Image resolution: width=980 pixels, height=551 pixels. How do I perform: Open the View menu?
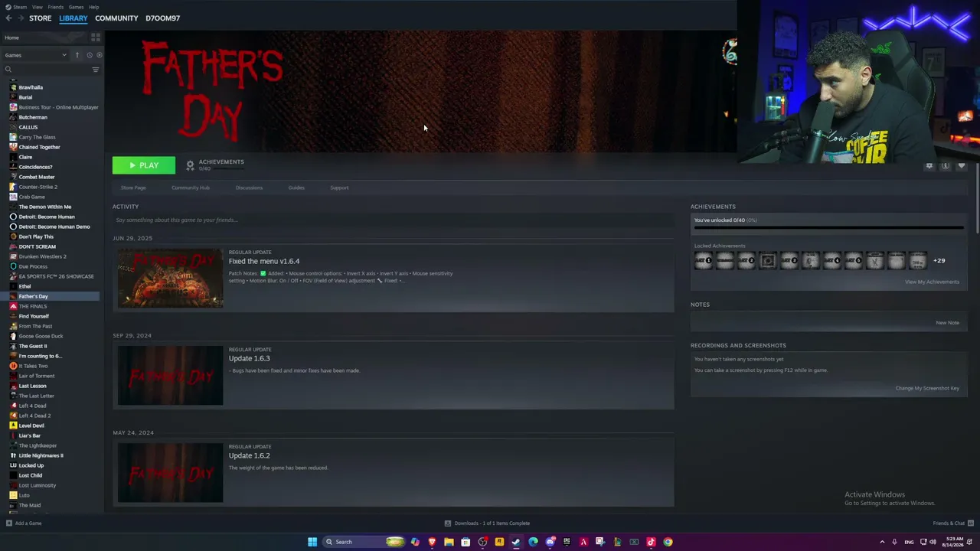point(37,7)
